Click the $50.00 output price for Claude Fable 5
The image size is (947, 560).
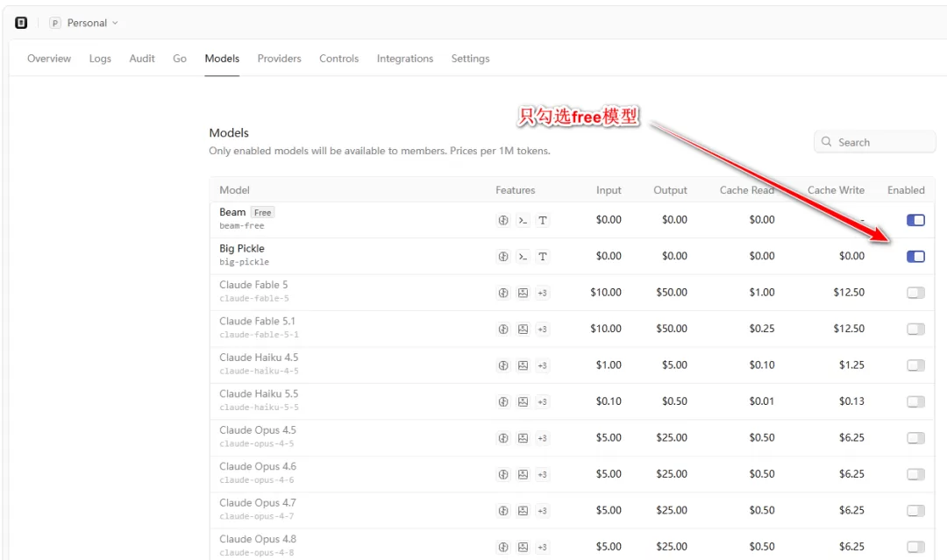tap(672, 293)
